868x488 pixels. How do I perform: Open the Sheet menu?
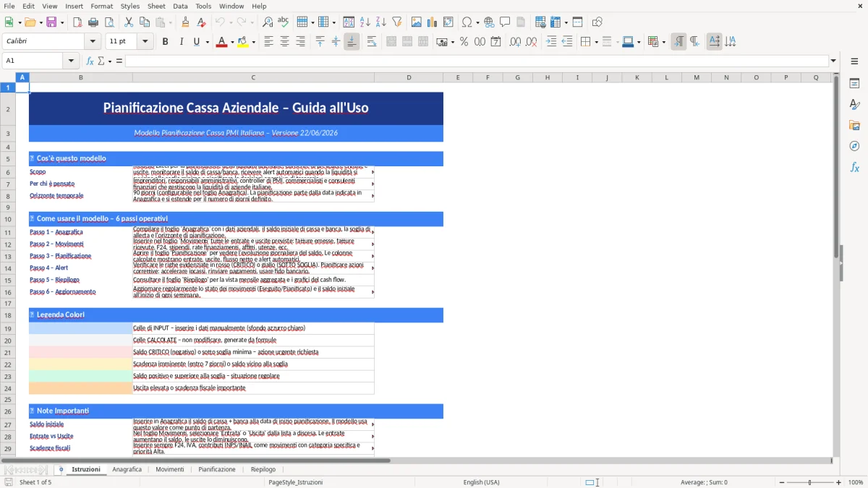(x=156, y=6)
